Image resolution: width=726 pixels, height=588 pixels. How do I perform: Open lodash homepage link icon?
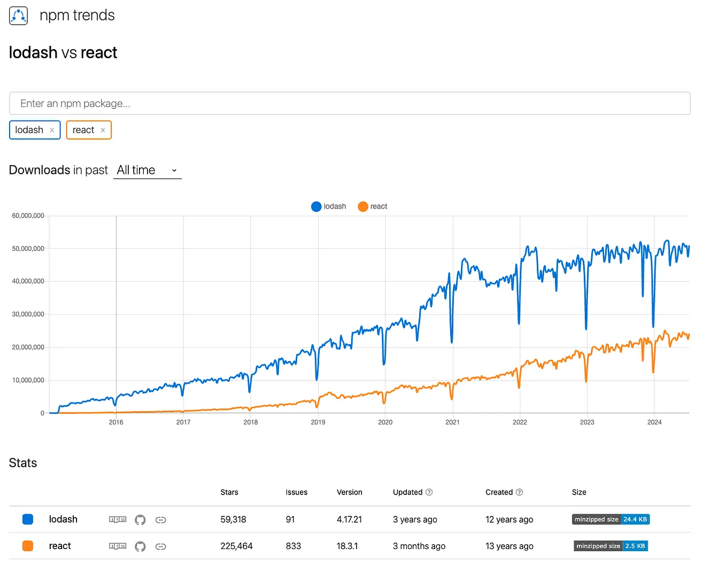click(160, 520)
